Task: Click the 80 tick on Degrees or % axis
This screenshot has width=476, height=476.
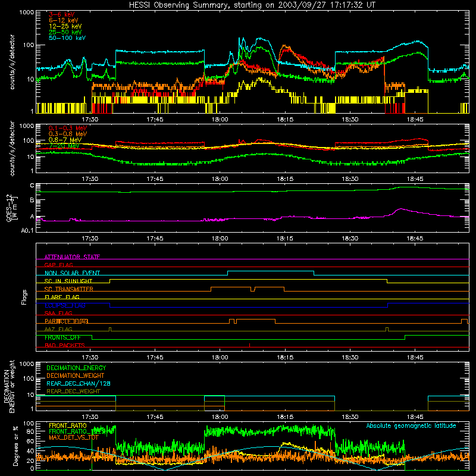Action: point(30,431)
